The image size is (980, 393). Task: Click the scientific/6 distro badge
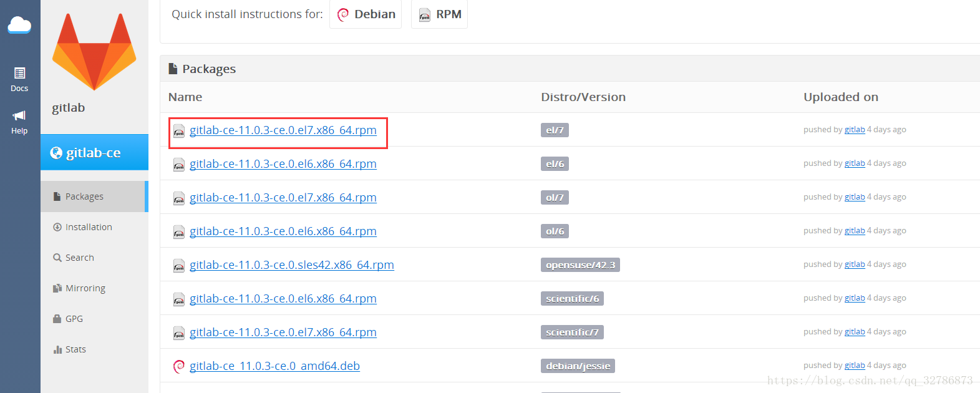(572, 298)
